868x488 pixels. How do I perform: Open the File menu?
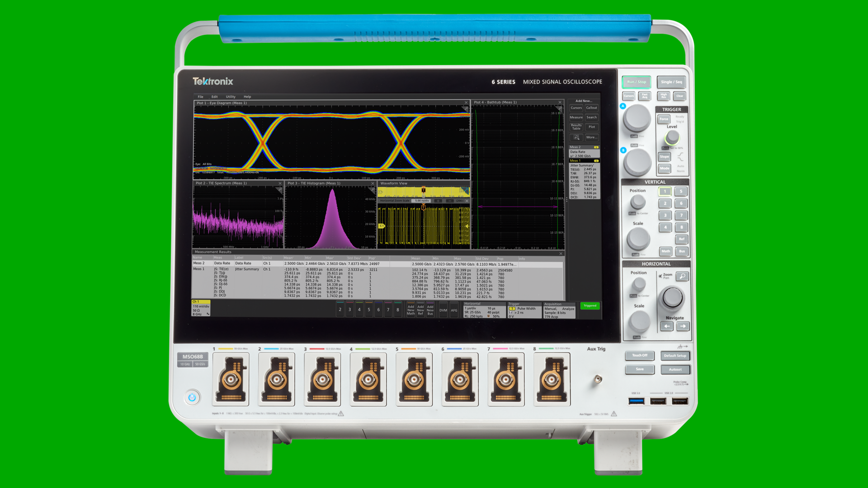(x=200, y=97)
